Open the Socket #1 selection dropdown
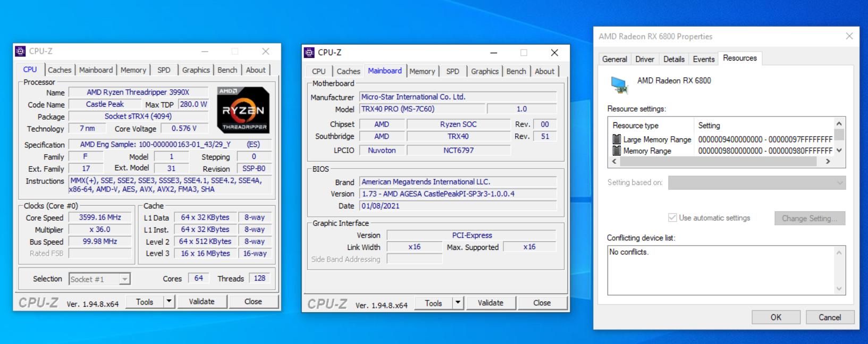 (124, 279)
